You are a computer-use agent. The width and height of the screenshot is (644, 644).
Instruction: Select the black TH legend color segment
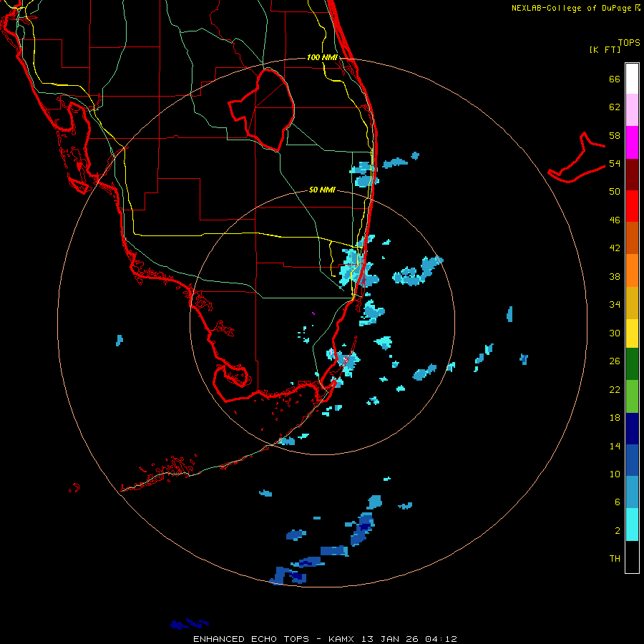coord(632,557)
